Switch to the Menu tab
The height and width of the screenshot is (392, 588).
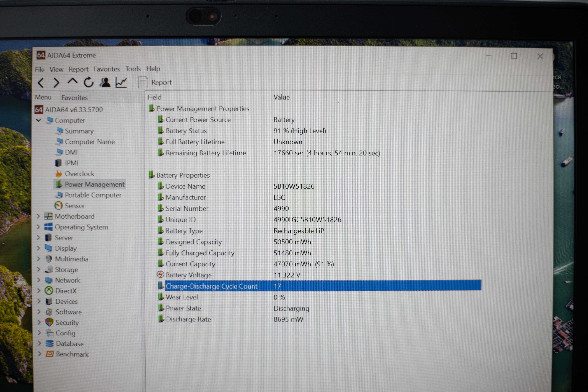(x=43, y=97)
